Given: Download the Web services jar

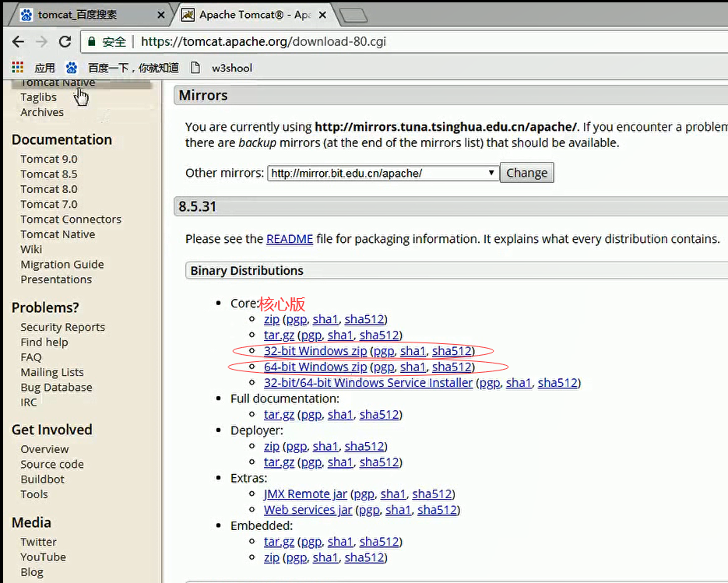Looking at the screenshot, I should (x=308, y=510).
